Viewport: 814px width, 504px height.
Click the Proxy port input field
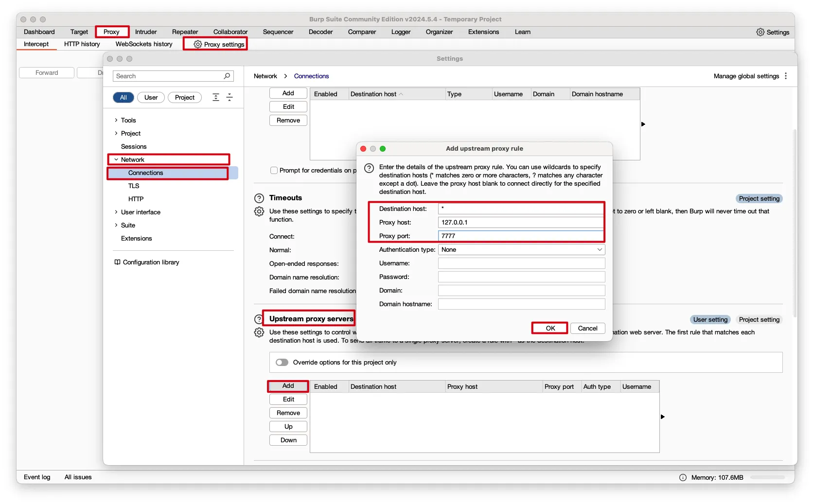pyautogui.click(x=521, y=236)
